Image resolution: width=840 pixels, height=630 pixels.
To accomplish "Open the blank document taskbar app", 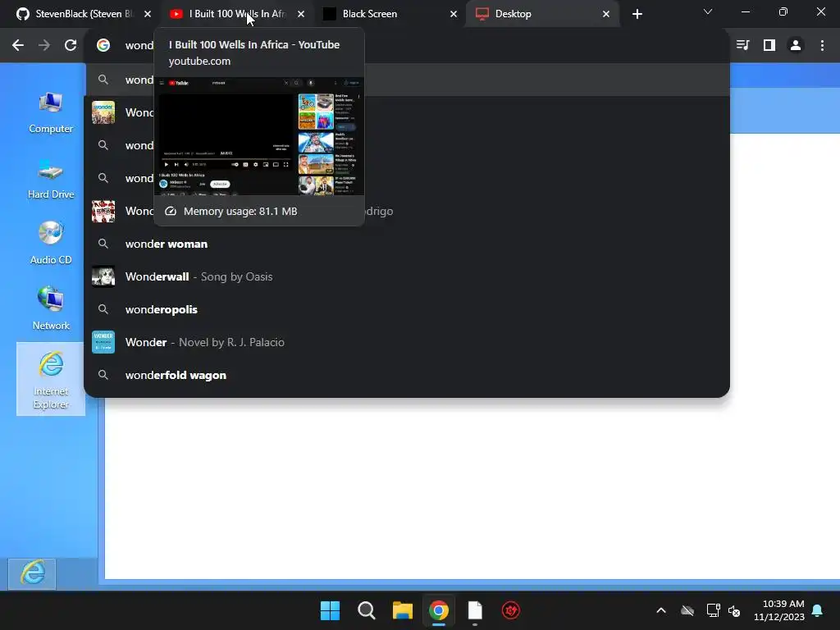I will pos(475,610).
